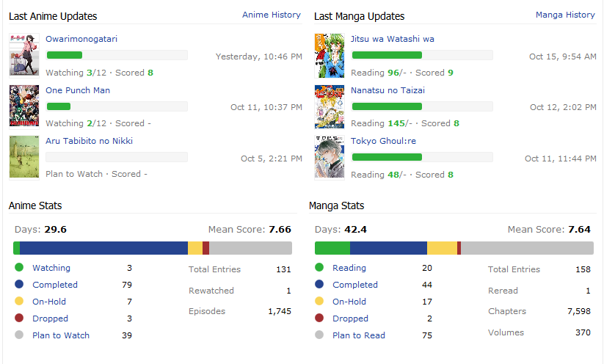The width and height of the screenshot is (615, 364).
Task: Click the One Punch Man cover image
Action: coord(24,106)
